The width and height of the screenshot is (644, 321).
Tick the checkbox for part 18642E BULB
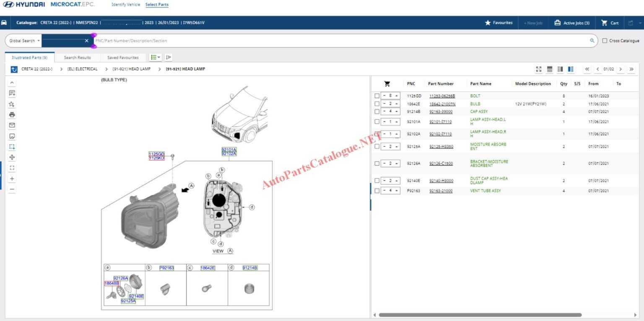coord(377,104)
